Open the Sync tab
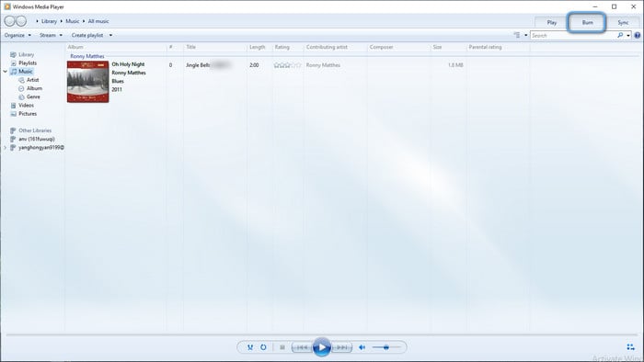The width and height of the screenshot is (644, 362). coord(623,23)
